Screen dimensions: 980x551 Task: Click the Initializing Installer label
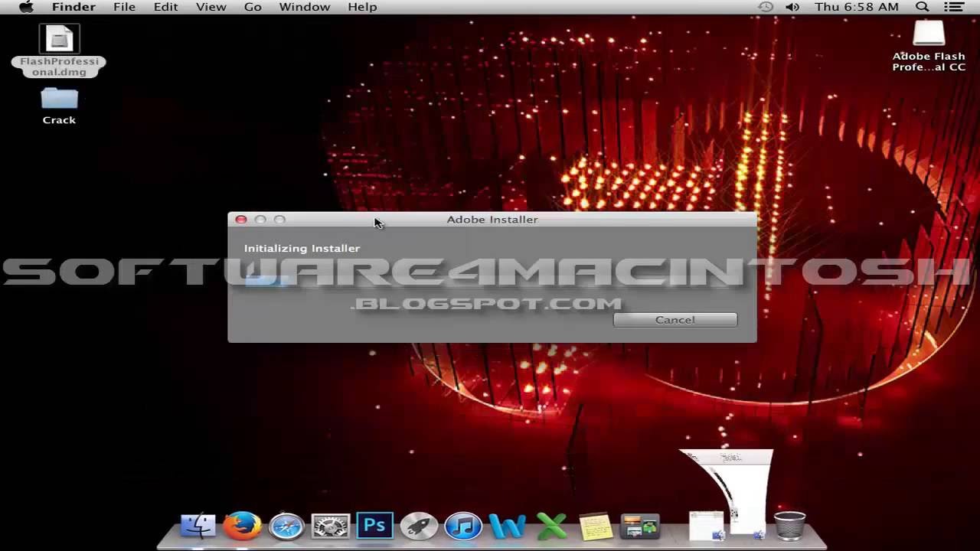(302, 248)
